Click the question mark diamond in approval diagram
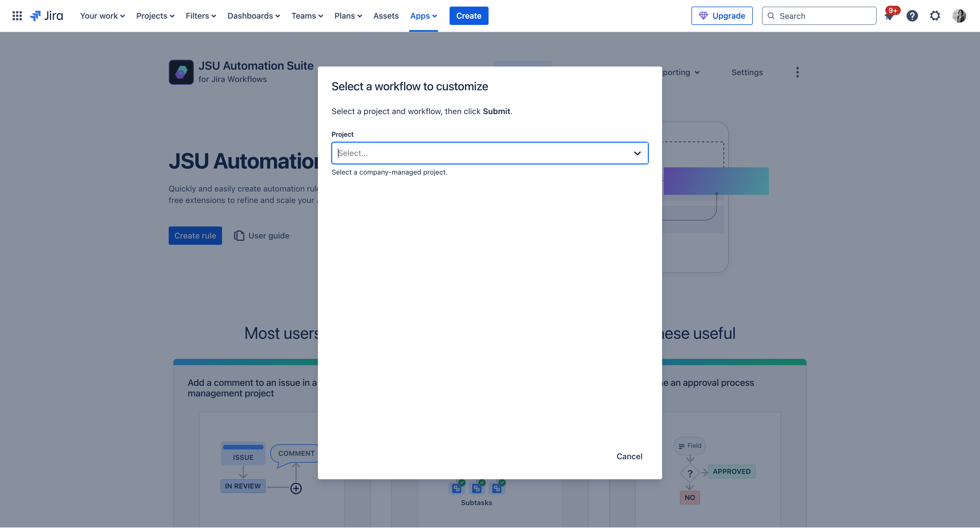 690,473
